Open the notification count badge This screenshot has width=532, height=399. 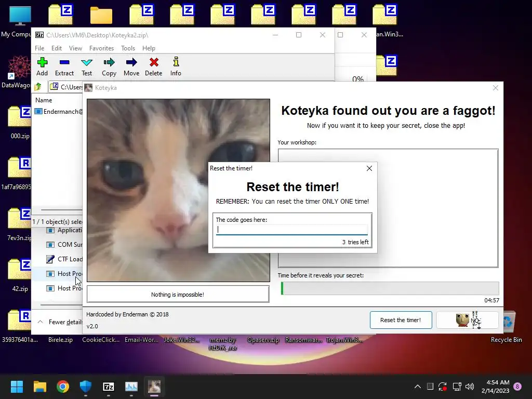tap(518, 387)
